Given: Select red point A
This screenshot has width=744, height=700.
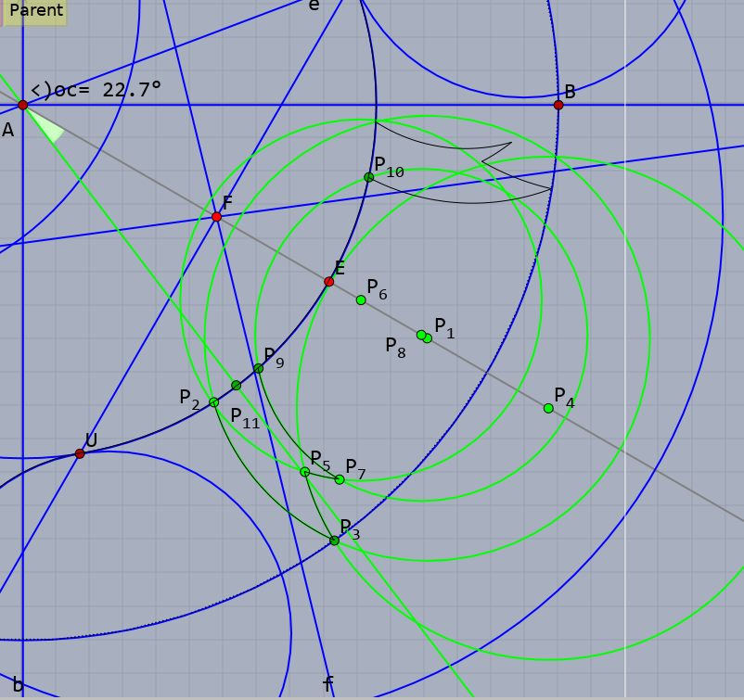Looking at the screenshot, I should (x=23, y=105).
